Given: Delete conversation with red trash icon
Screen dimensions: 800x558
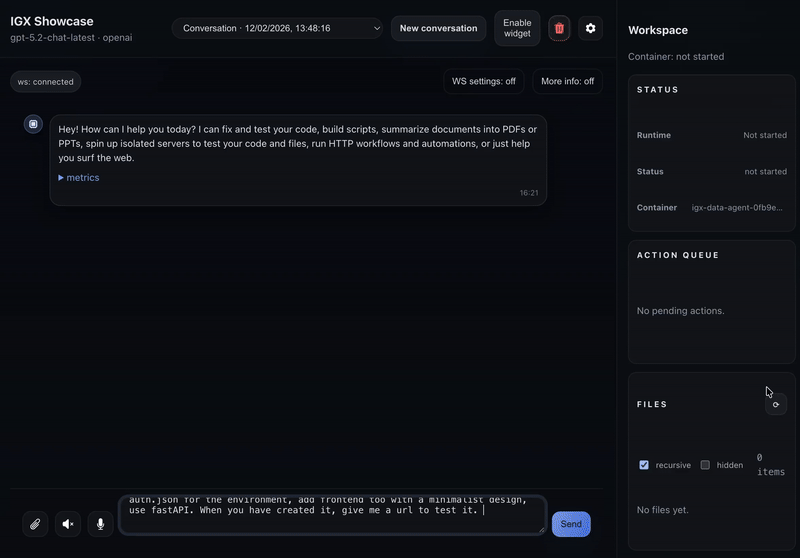Looking at the screenshot, I should pos(559,28).
